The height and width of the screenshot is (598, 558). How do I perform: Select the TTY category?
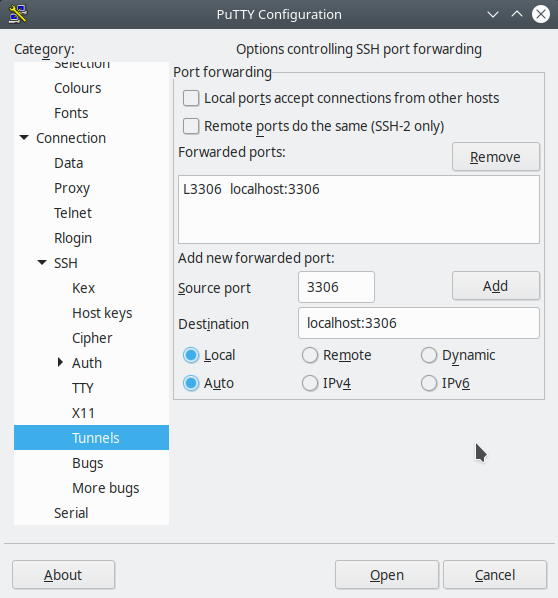[x=82, y=388]
